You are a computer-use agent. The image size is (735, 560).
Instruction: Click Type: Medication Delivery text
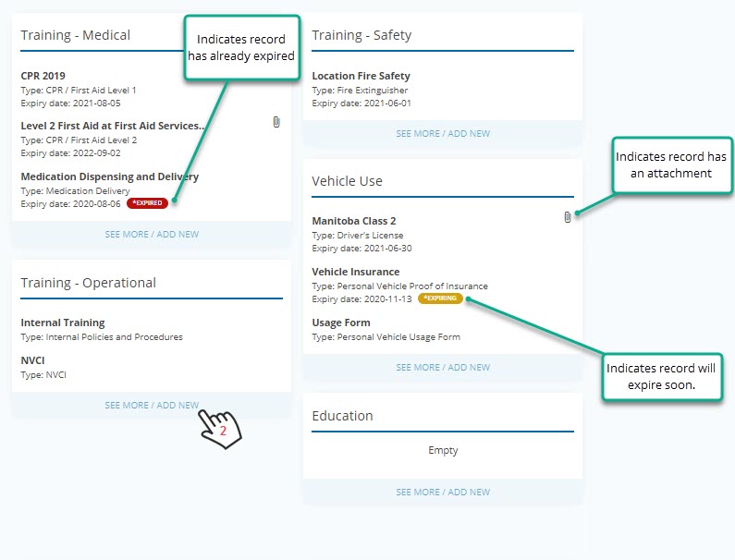[76, 190]
